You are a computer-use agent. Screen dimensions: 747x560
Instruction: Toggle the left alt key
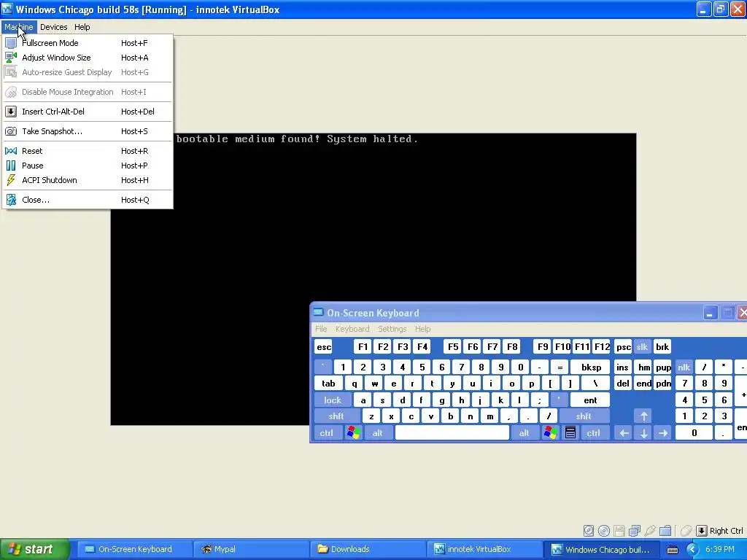click(378, 433)
